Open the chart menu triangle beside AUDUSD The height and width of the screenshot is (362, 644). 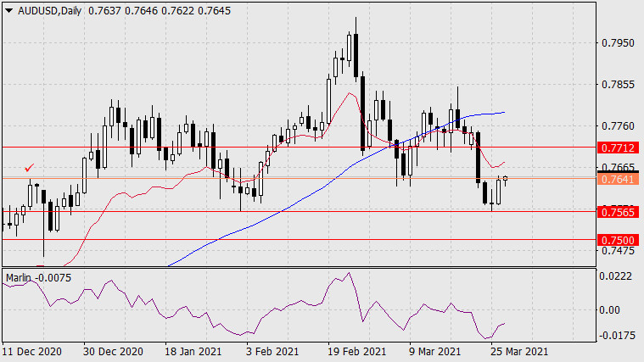8,11
